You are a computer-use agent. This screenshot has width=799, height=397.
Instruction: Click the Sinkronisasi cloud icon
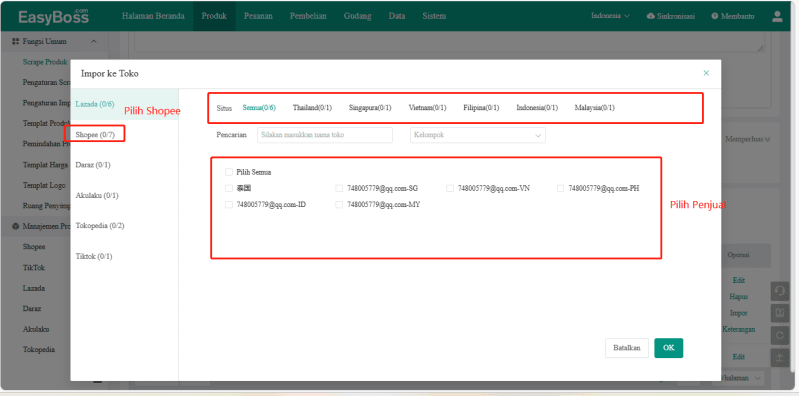[651, 16]
